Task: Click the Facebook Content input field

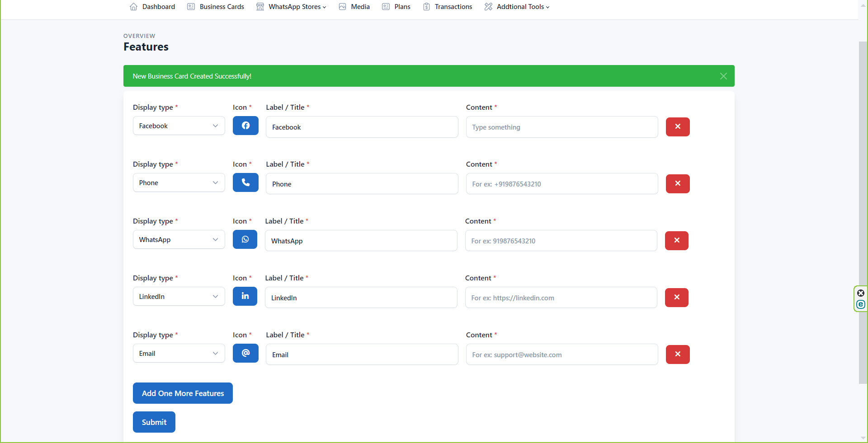Action: click(561, 127)
